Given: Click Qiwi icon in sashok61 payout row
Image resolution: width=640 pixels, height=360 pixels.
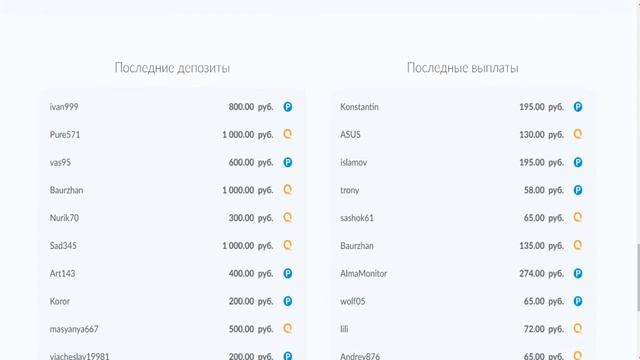Looking at the screenshot, I should (578, 218).
